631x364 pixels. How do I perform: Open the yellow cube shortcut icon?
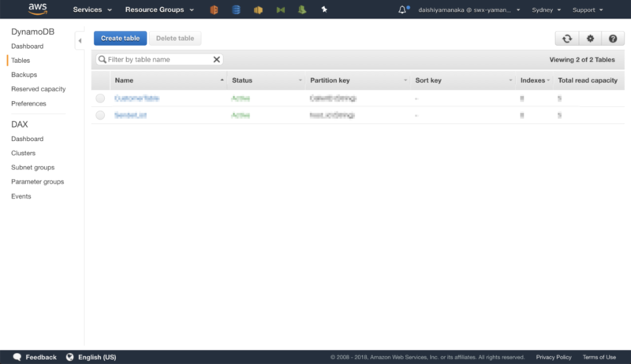coord(258,9)
